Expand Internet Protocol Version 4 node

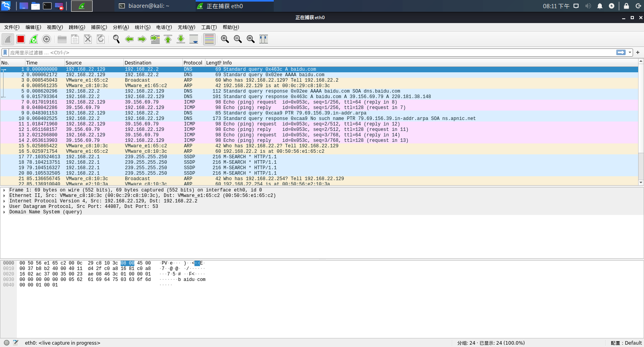[x=4, y=201]
